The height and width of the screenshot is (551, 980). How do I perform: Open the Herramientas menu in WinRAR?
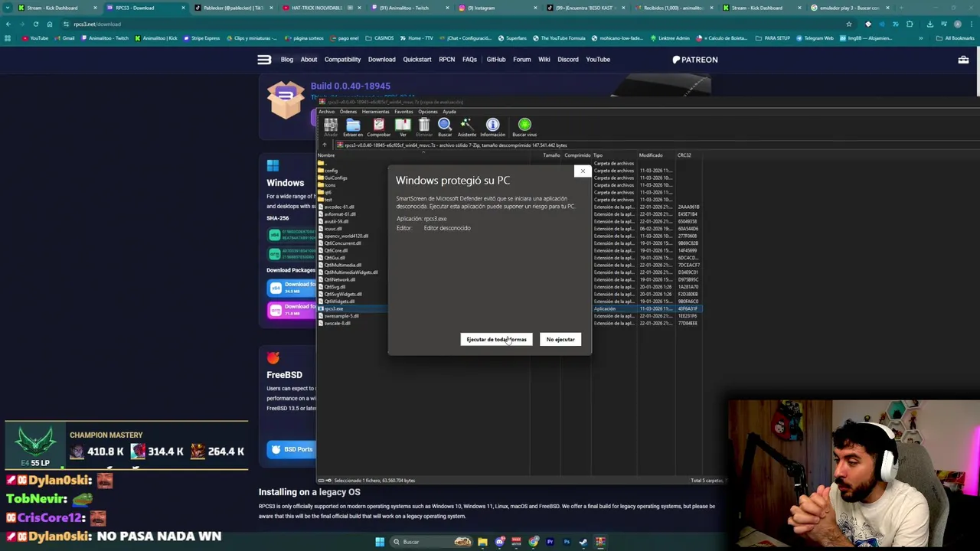click(375, 112)
